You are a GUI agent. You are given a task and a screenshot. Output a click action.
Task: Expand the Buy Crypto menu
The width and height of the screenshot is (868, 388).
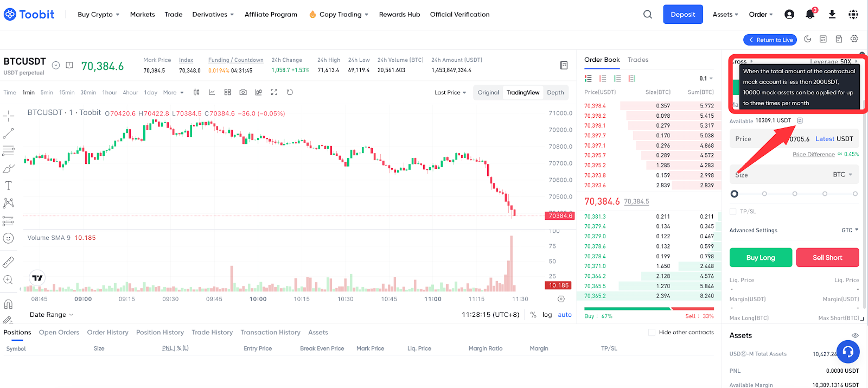(x=98, y=15)
